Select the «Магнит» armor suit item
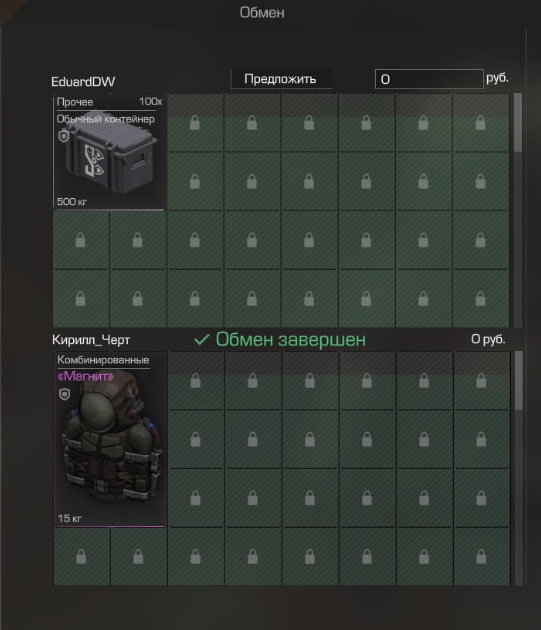 pyautogui.click(x=110, y=439)
